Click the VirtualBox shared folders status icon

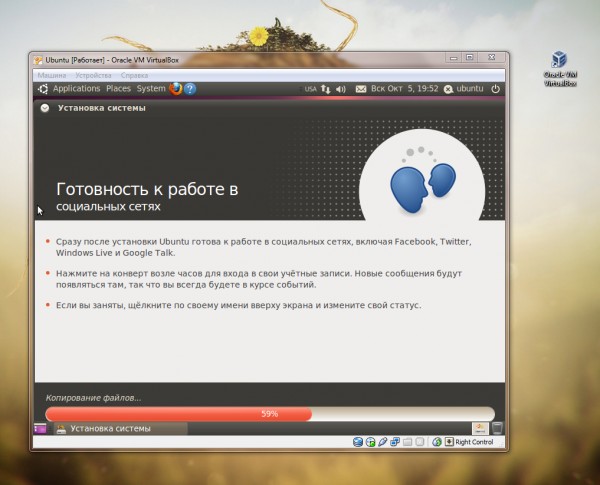click(x=408, y=442)
